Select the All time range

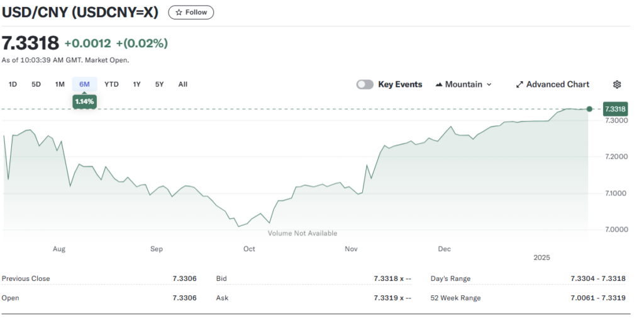tap(182, 84)
